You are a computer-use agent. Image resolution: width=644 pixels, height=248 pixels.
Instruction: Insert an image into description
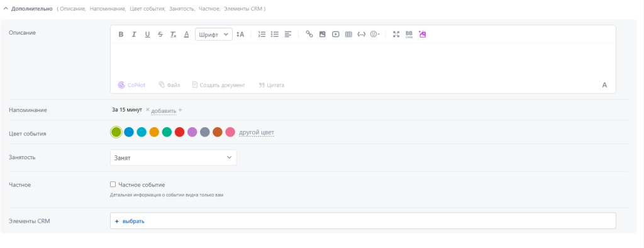click(x=323, y=35)
